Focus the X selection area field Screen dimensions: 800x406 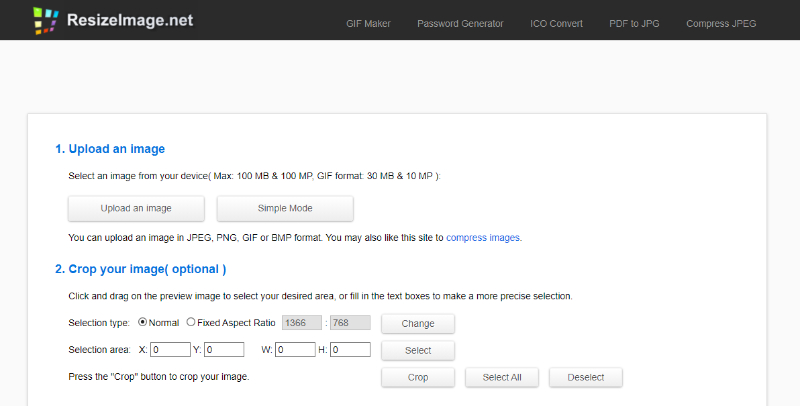click(x=170, y=350)
